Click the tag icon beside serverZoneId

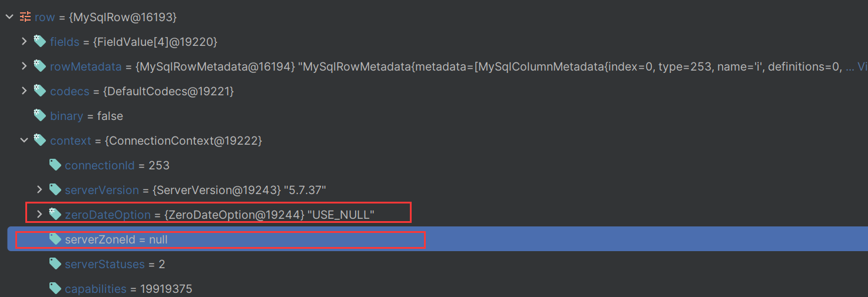55,239
